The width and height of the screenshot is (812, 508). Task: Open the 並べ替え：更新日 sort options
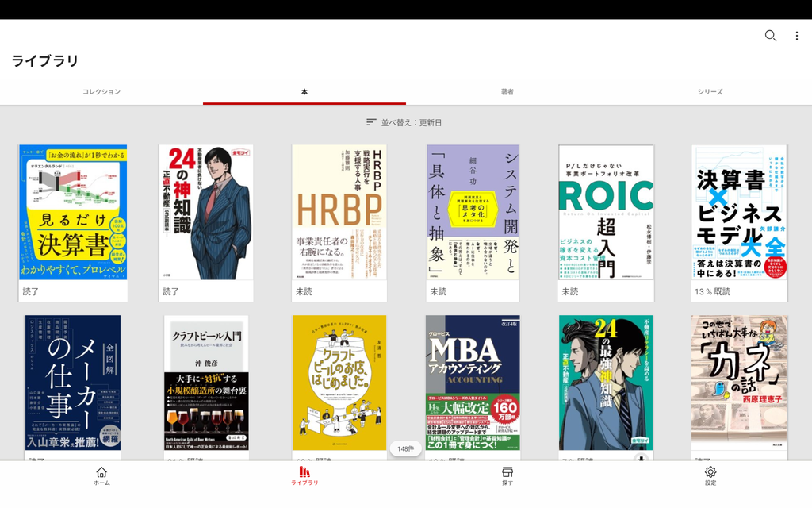point(404,122)
